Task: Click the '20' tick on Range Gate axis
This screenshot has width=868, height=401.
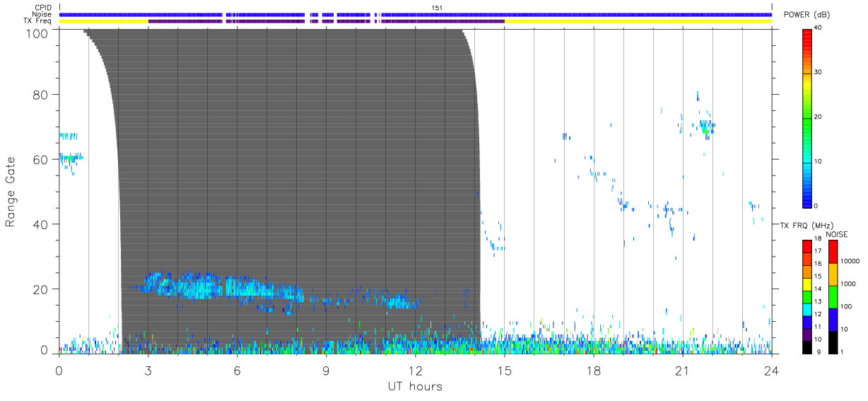Action: [x=42, y=289]
